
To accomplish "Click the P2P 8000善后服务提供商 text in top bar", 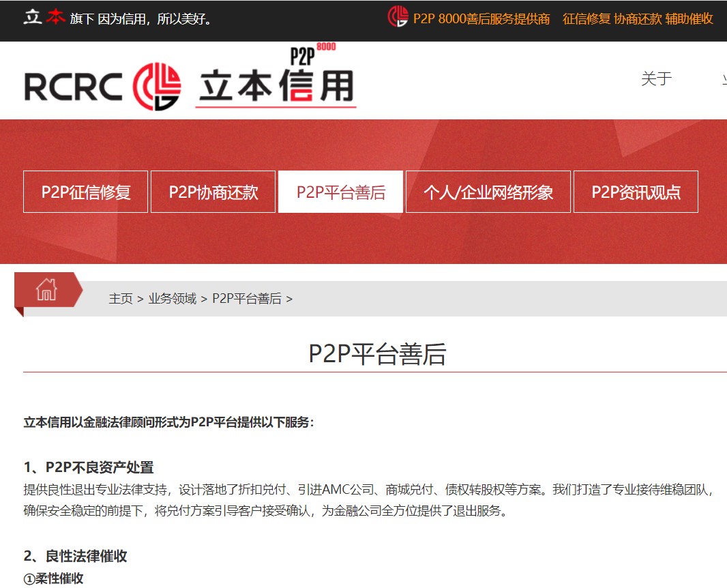I will click(x=481, y=19).
